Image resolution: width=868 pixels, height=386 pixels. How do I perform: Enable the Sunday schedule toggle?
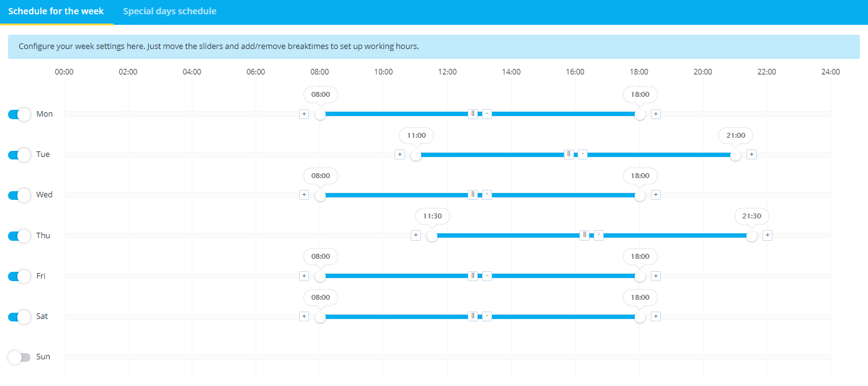coord(19,357)
